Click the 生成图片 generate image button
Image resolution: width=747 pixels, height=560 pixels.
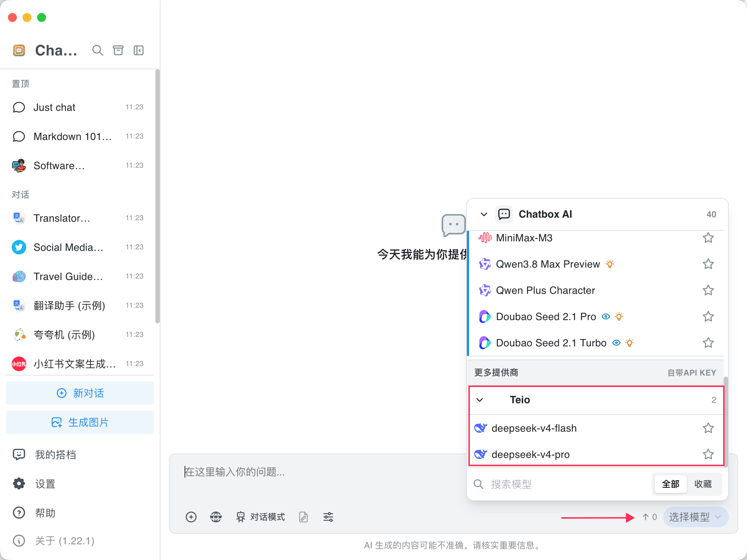point(80,422)
